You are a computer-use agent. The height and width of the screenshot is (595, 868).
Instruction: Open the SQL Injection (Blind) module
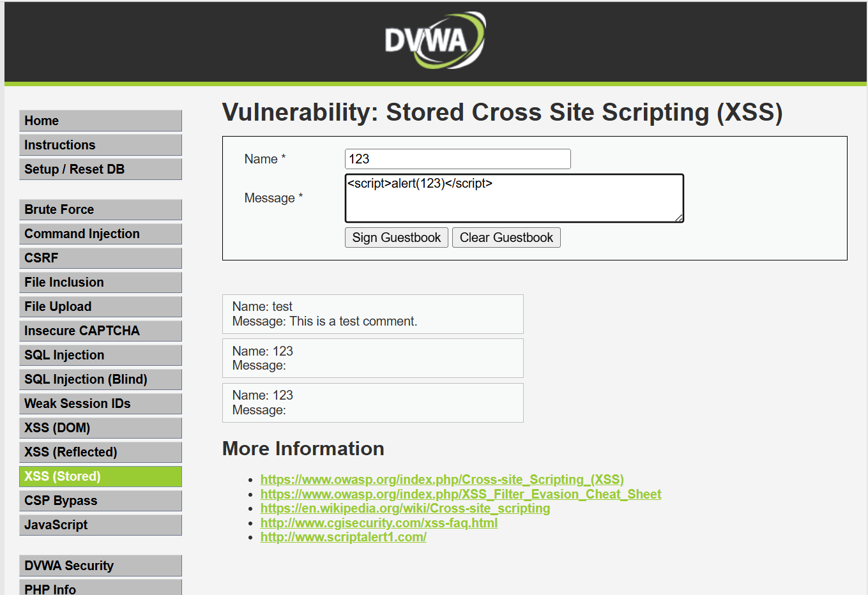pos(100,379)
